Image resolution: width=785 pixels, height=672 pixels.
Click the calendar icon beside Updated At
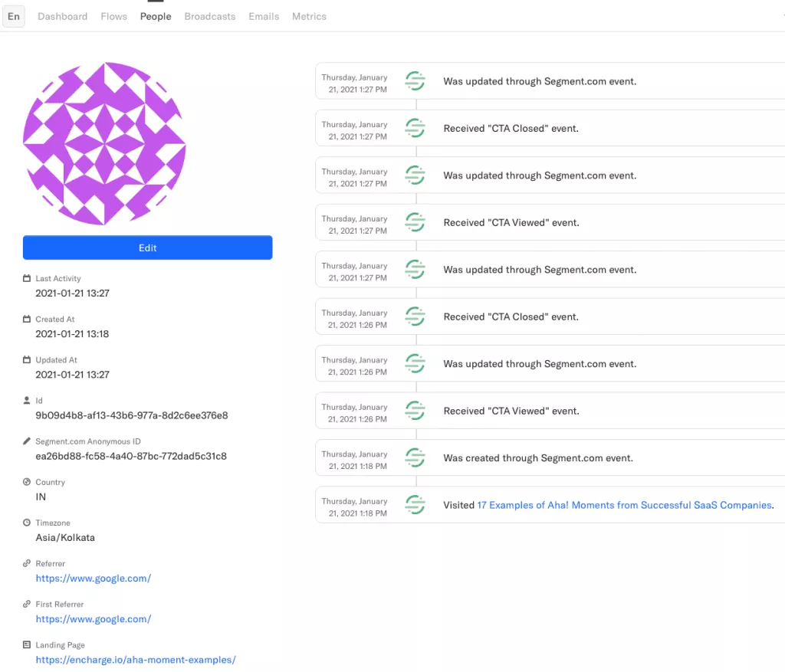(27, 360)
